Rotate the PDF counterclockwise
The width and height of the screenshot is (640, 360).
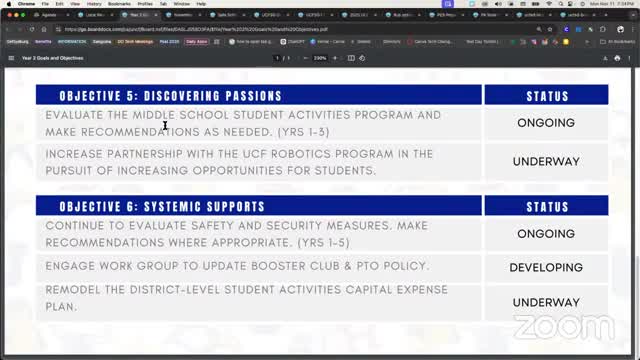(x=362, y=58)
